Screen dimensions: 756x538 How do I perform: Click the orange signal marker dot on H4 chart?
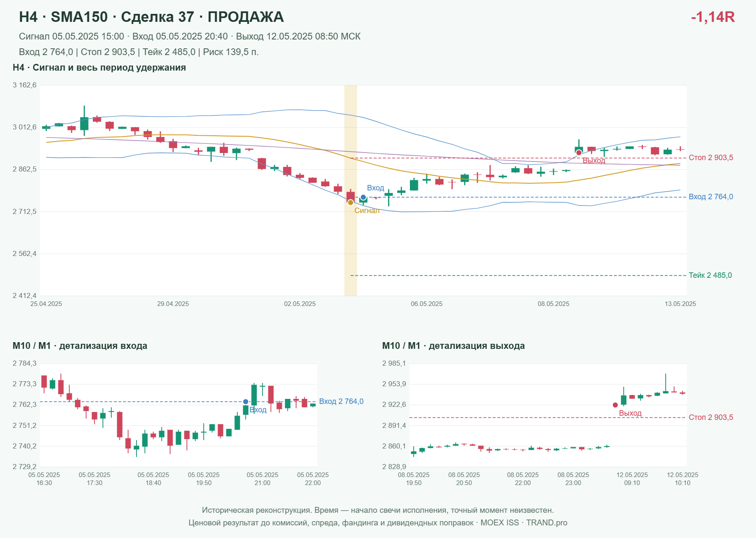[x=351, y=203]
